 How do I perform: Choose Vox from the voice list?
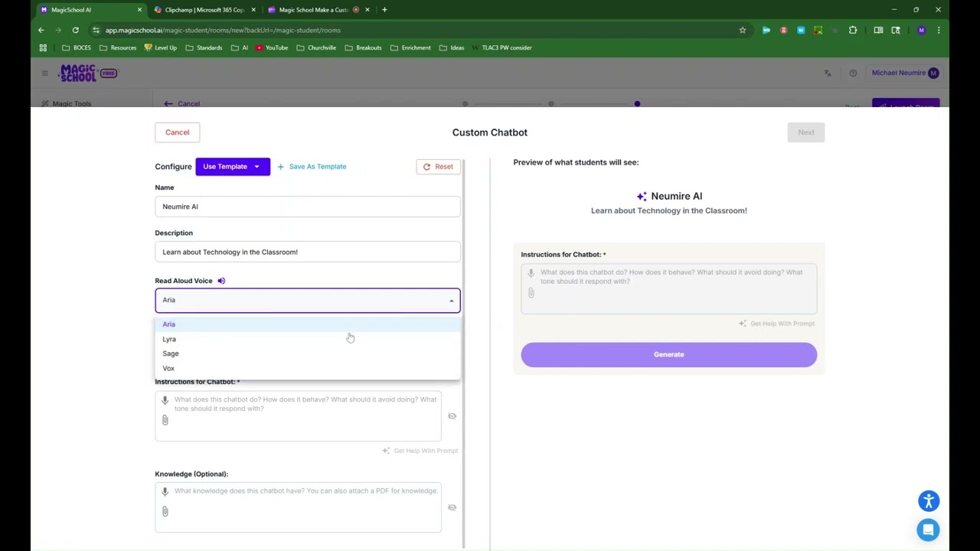308,368
